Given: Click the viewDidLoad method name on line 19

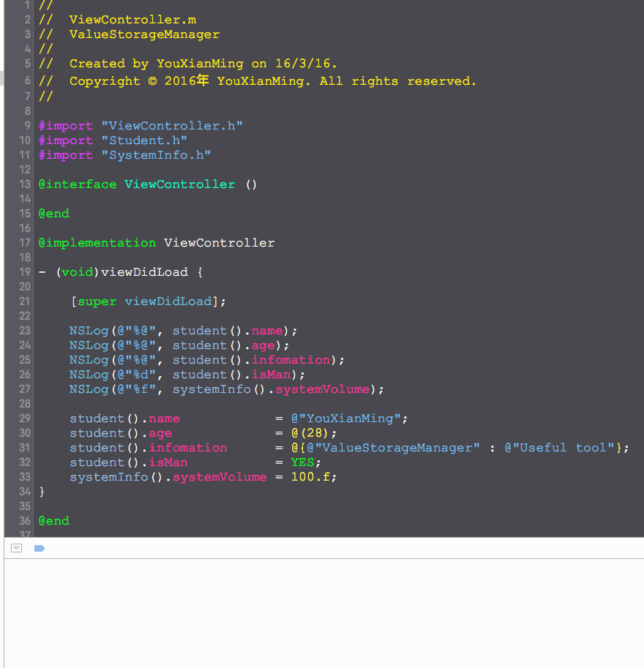Looking at the screenshot, I should [x=144, y=271].
